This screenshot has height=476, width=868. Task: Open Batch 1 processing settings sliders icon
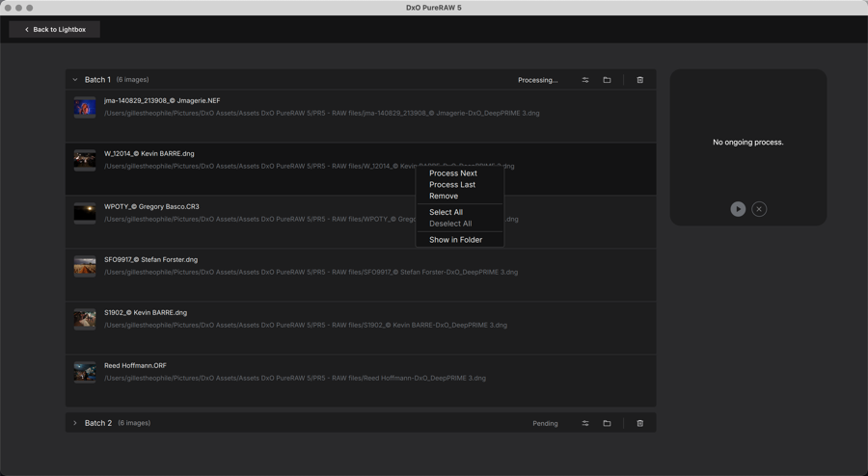pos(585,80)
